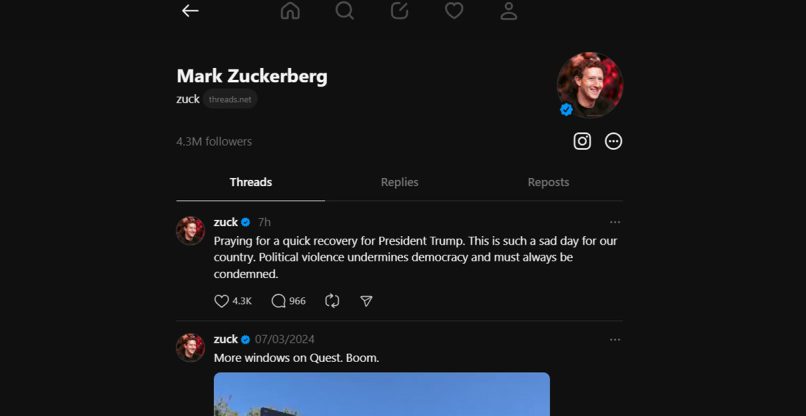Open the Activity heart icon
806x416 pixels.
pyautogui.click(x=454, y=11)
